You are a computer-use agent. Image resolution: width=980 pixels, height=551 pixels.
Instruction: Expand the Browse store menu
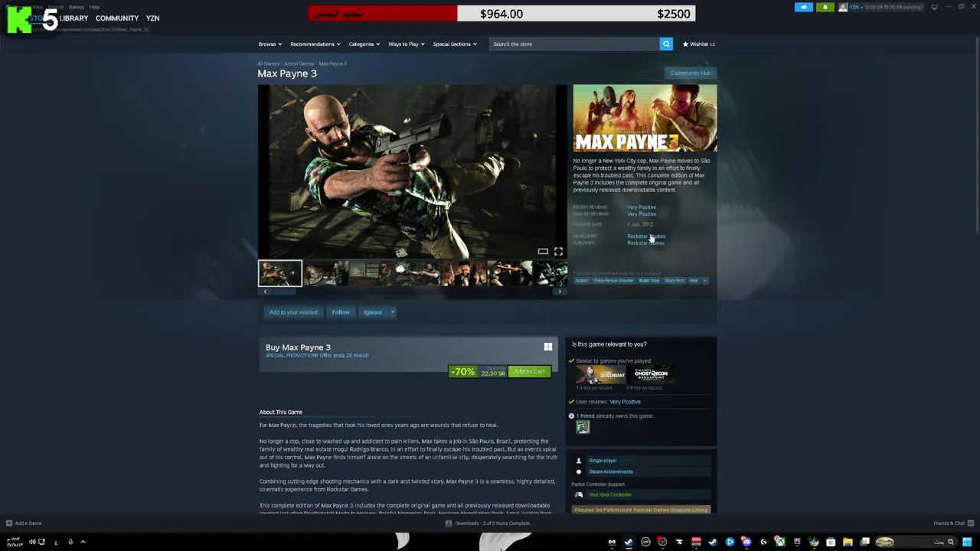point(269,44)
